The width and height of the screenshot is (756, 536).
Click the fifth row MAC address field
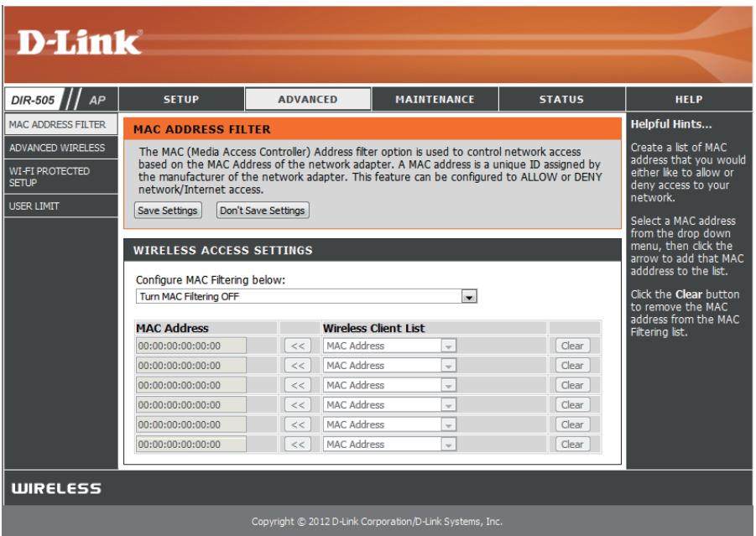(x=191, y=424)
